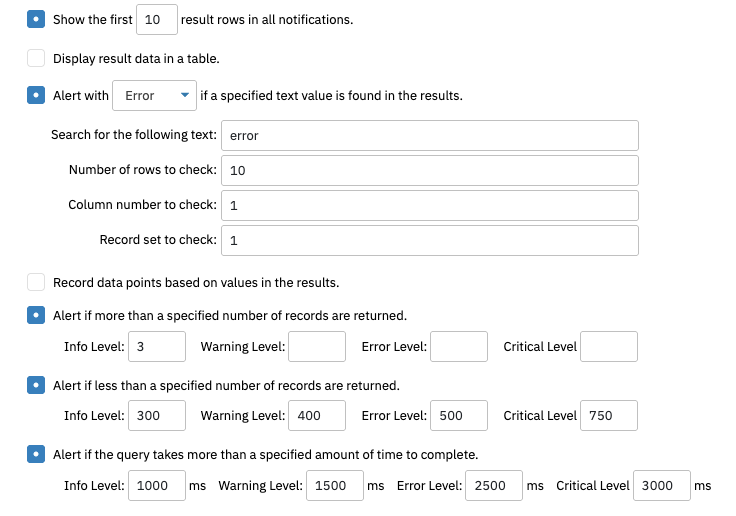Toggle the Alert with text value checkbox
This screenshot has height=516, width=736.
tap(36, 95)
